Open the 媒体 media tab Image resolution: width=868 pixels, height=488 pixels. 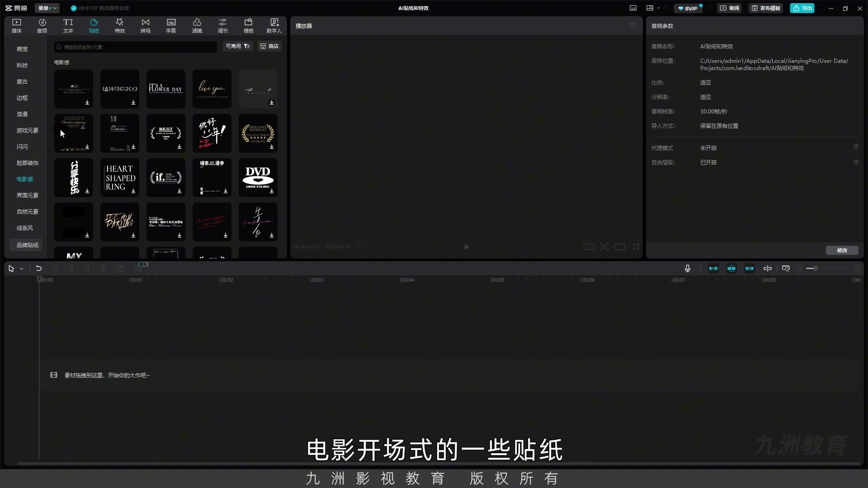[17, 26]
